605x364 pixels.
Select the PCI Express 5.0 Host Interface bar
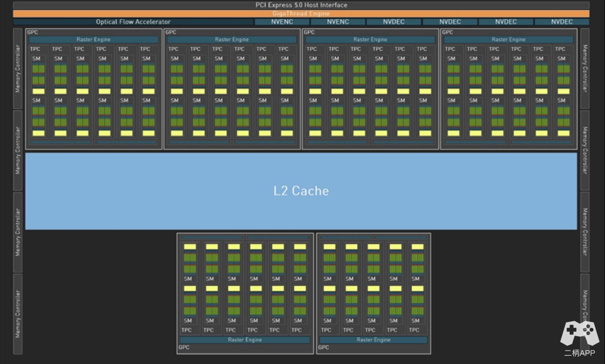[301, 5]
